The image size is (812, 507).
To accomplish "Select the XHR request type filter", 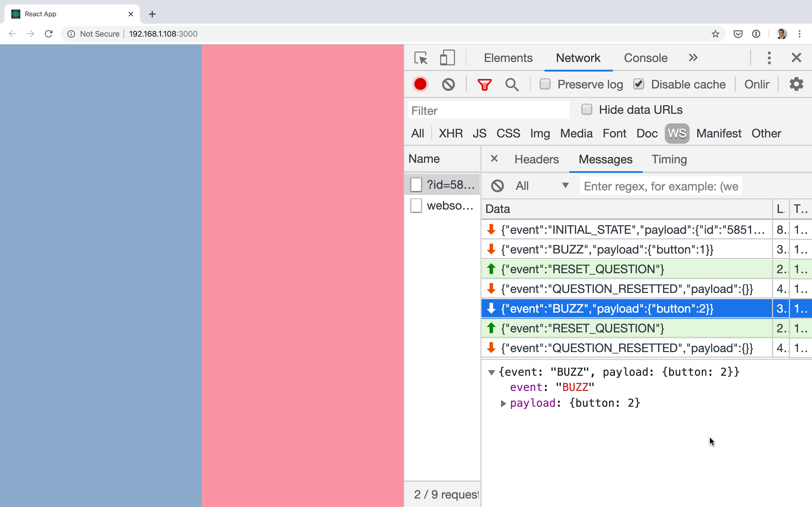I will point(450,133).
